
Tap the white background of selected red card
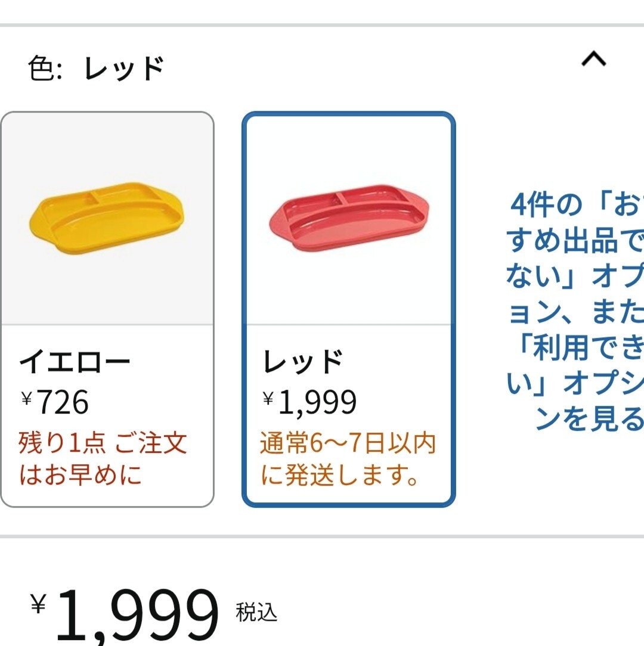349,149
